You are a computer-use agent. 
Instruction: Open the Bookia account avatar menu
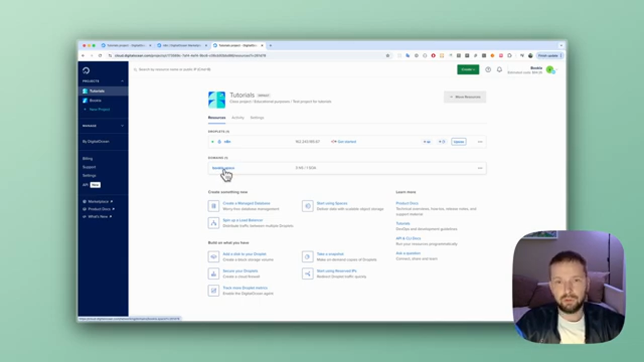tap(550, 70)
